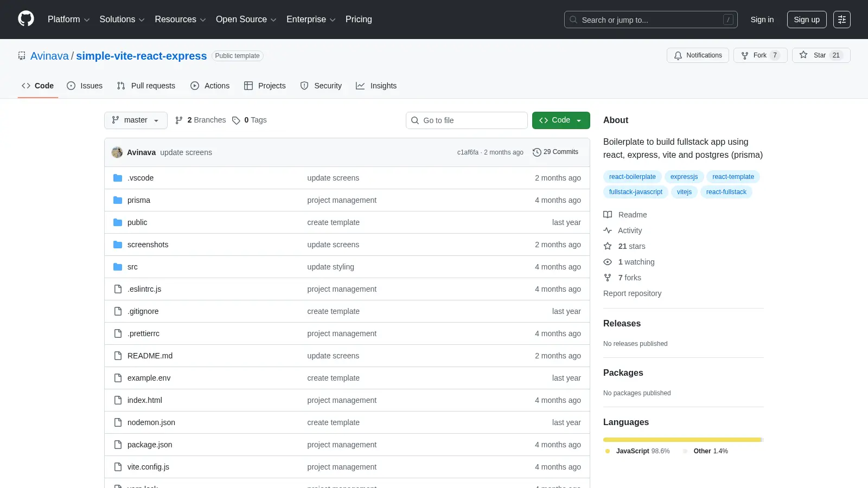This screenshot has width=868, height=488.
Task: Click the README.md file icon
Action: pyautogui.click(x=118, y=356)
